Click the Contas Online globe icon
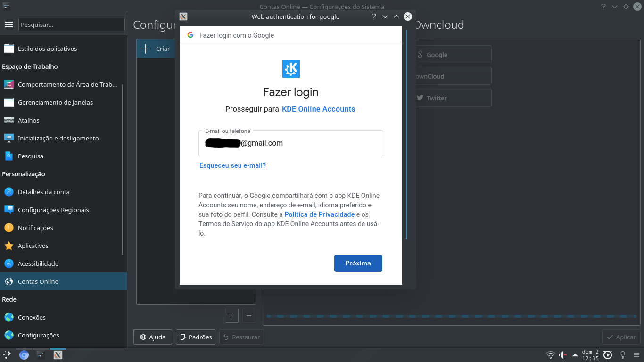The width and height of the screenshot is (644, 362). (9, 281)
